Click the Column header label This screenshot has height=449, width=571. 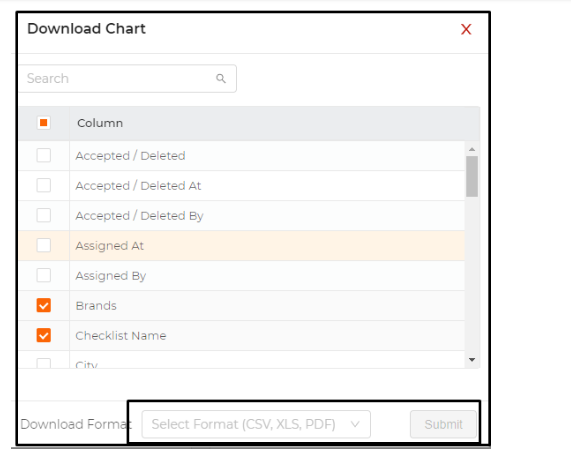click(x=100, y=123)
